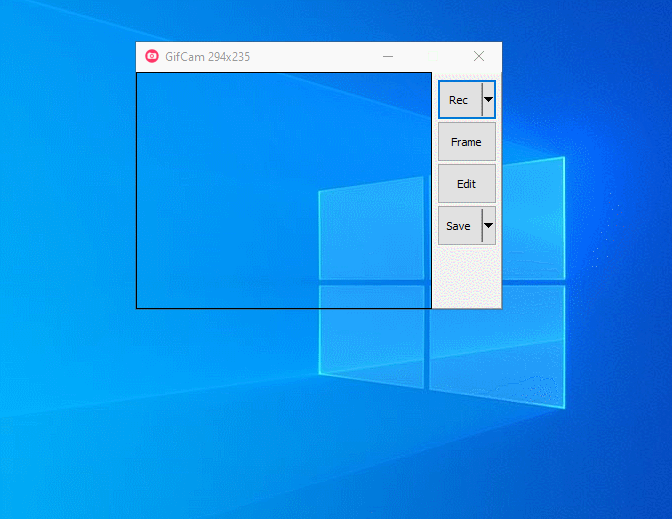Start recording with the Rec button
The height and width of the screenshot is (519, 672).
pyautogui.click(x=459, y=100)
